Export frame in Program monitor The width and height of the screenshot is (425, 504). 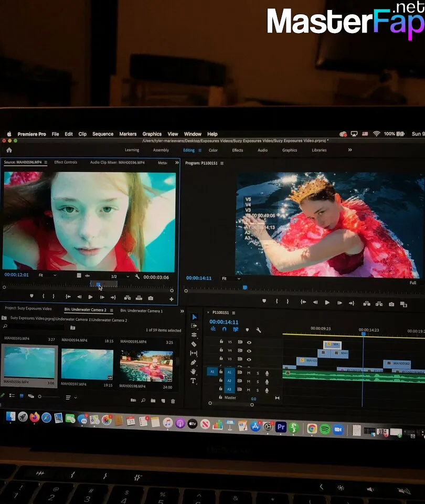pyautogui.click(x=391, y=304)
